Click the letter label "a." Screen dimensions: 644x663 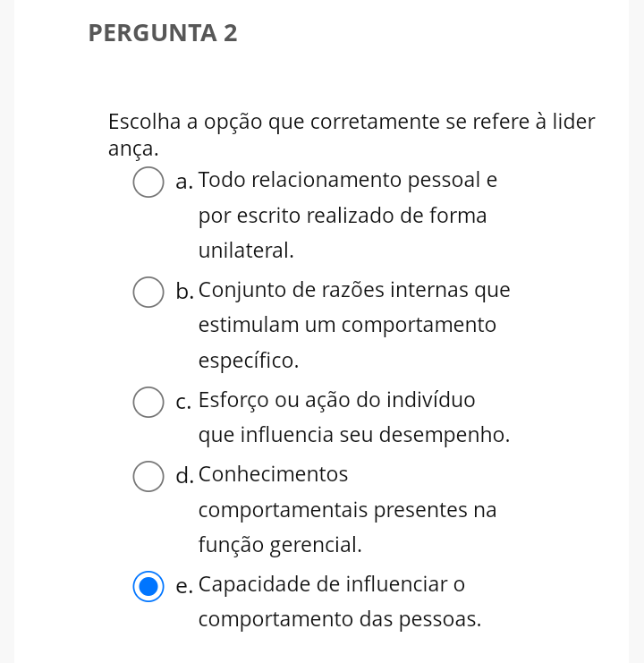pyautogui.click(x=184, y=183)
